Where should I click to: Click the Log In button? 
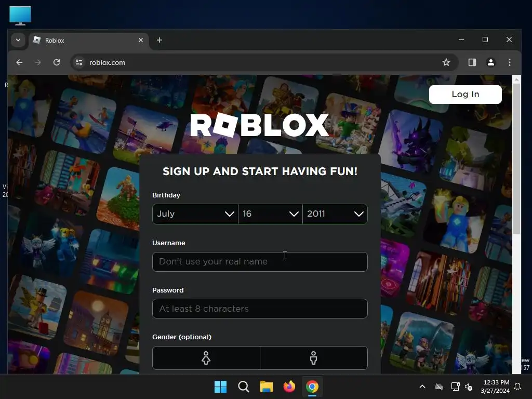pyautogui.click(x=465, y=95)
